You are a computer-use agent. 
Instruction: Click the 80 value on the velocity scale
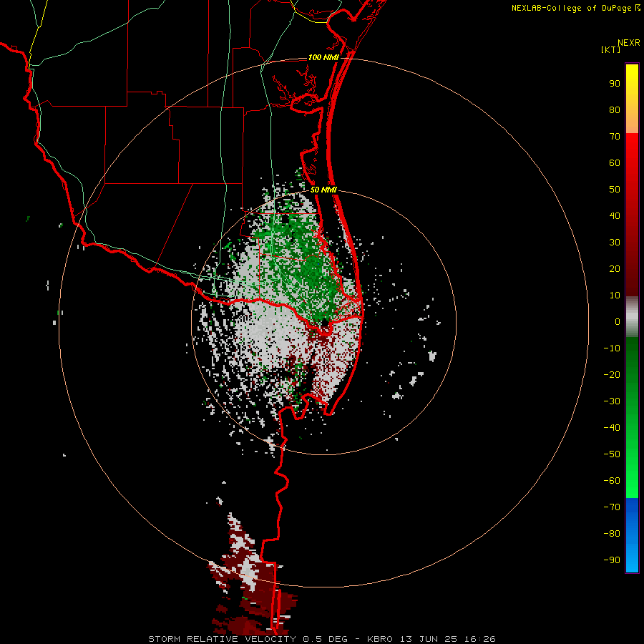pos(615,109)
